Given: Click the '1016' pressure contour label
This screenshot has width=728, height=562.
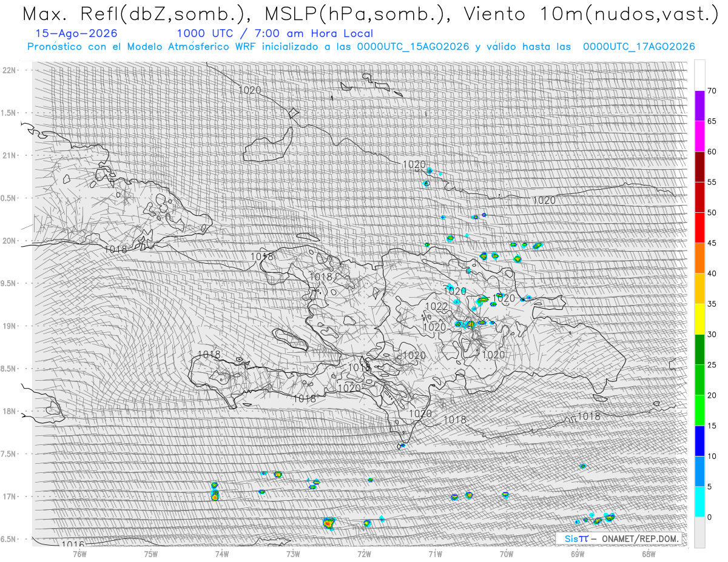Looking at the screenshot, I should pyautogui.click(x=73, y=544).
